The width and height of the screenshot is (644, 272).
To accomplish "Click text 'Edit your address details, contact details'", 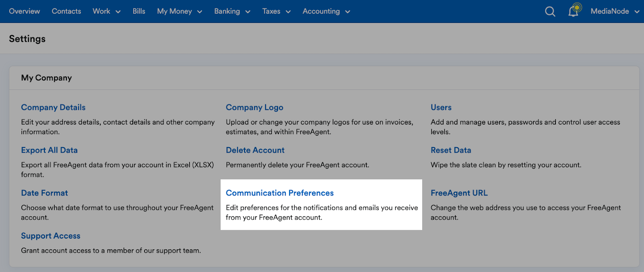I will pyautogui.click(x=86, y=122).
